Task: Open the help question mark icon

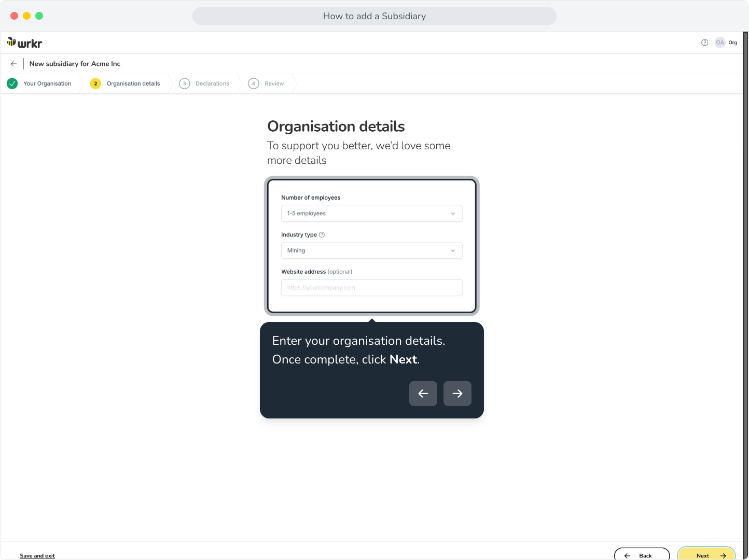Action: pos(704,43)
